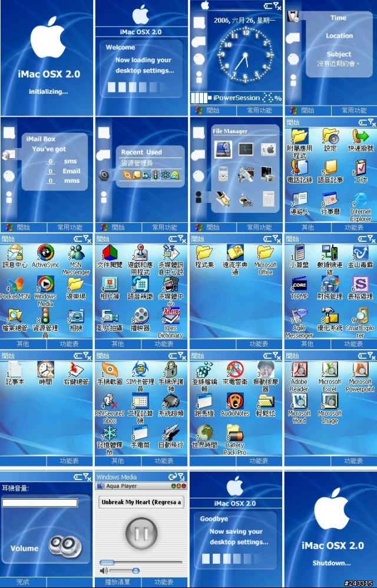Screen dimensions: 377x588
Task: Open 連絡人 contacts icon
Action: pos(299,199)
